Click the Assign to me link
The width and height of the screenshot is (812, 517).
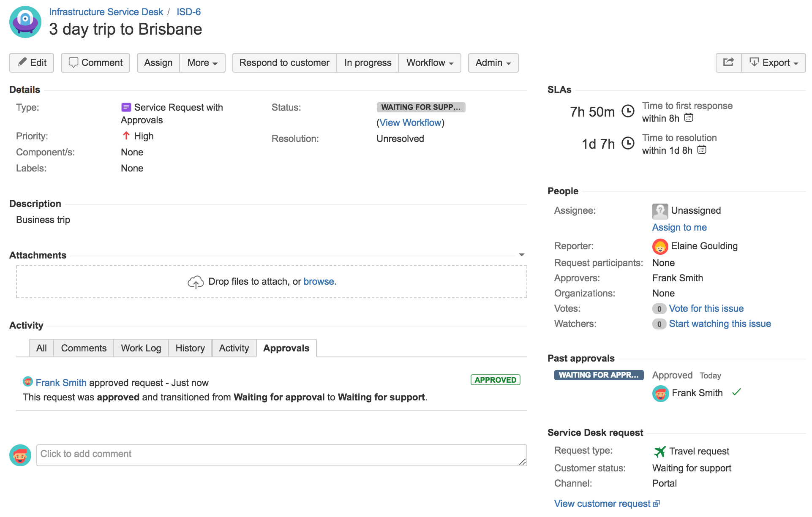[679, 228]
